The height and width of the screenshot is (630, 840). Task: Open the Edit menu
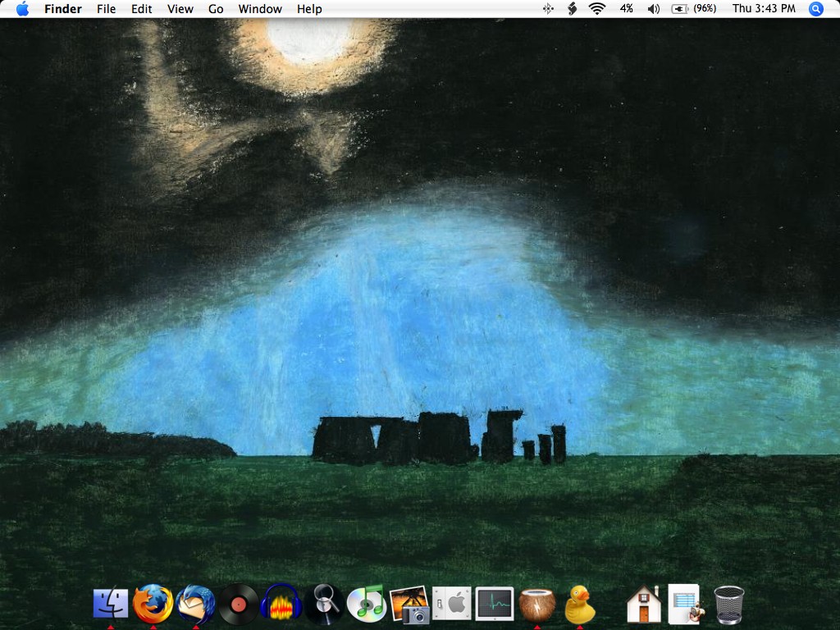pos(141,9)
